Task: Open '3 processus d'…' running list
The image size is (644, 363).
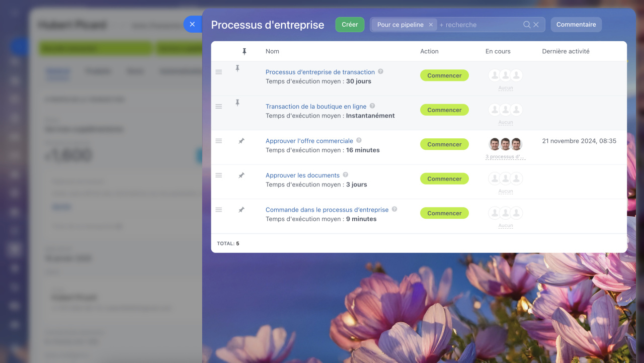Action: pyautogui.click(x=506, y=157)
